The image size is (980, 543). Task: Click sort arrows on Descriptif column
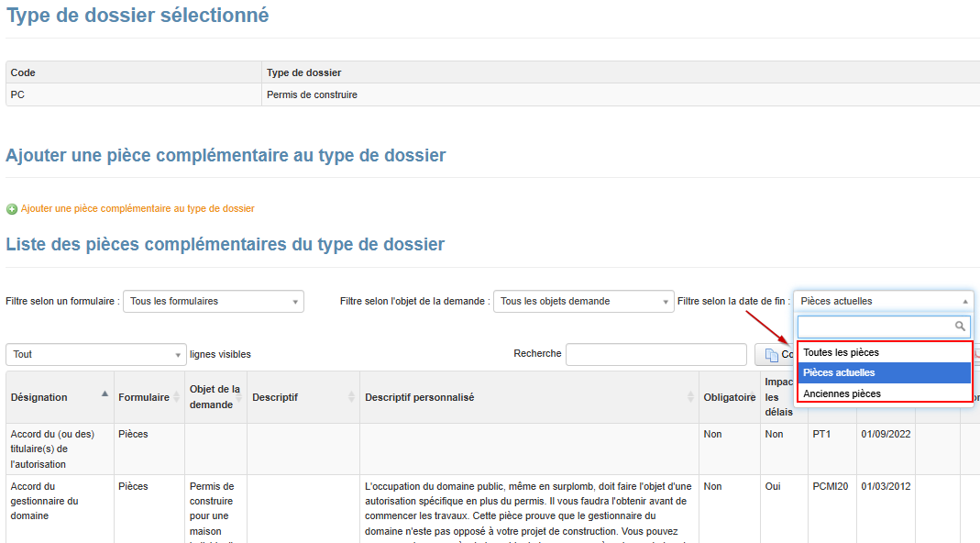tap(350, 397)
